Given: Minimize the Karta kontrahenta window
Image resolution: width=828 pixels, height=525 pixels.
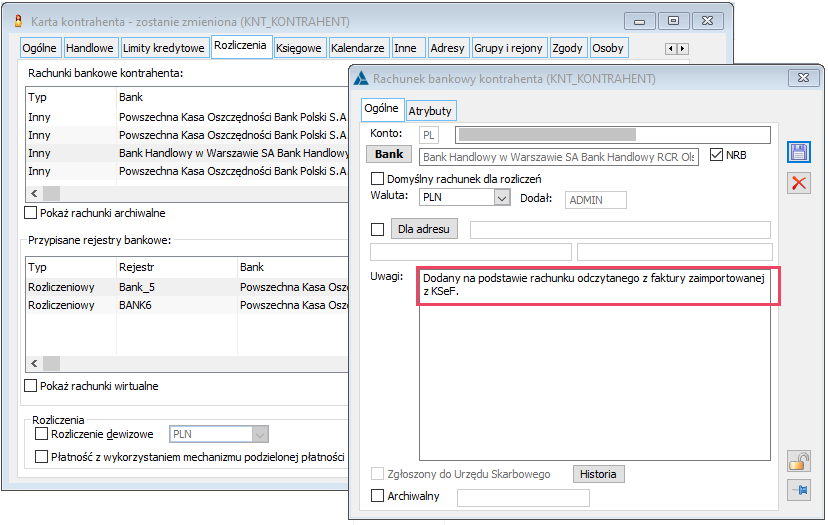Looking at the screenshot, I should click(639, 21).
